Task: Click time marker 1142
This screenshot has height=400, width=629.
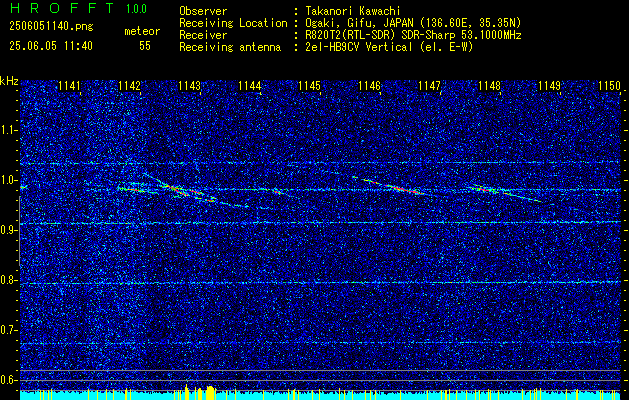Action: coord(130,86)
